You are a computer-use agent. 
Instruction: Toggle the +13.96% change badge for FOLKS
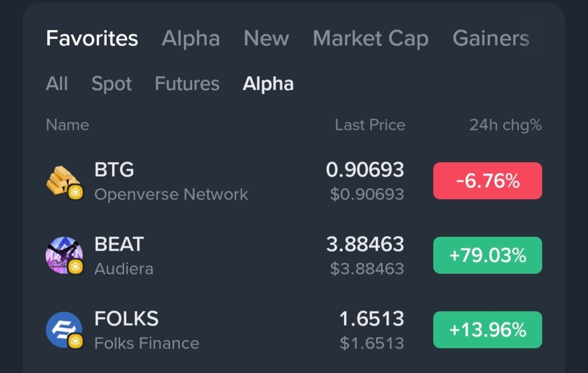point(487,330)
